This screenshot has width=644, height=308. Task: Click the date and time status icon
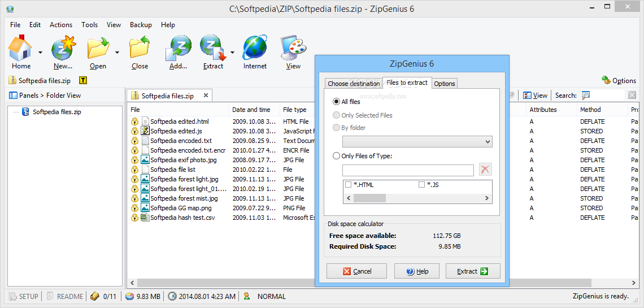(172, 296)
